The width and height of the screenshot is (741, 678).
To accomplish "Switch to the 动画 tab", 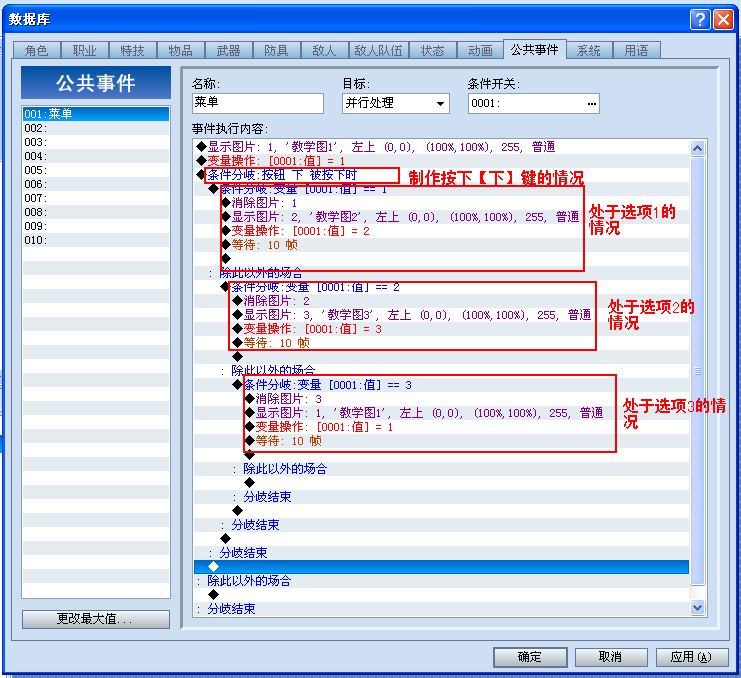I will 481,50.
